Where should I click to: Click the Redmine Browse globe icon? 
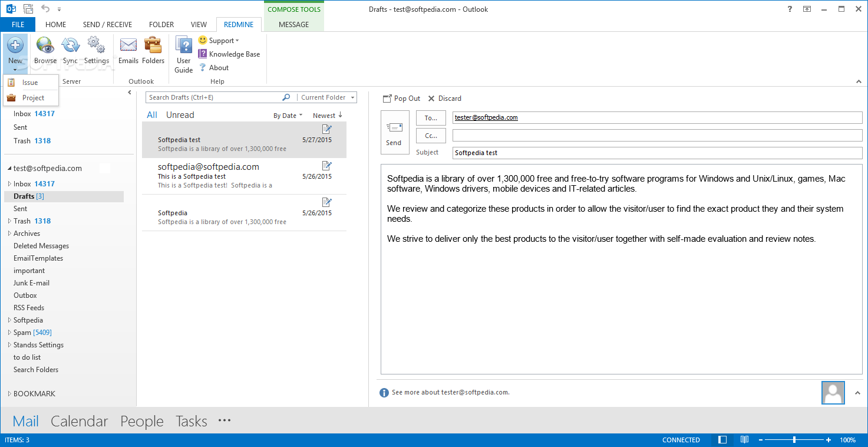45,45
